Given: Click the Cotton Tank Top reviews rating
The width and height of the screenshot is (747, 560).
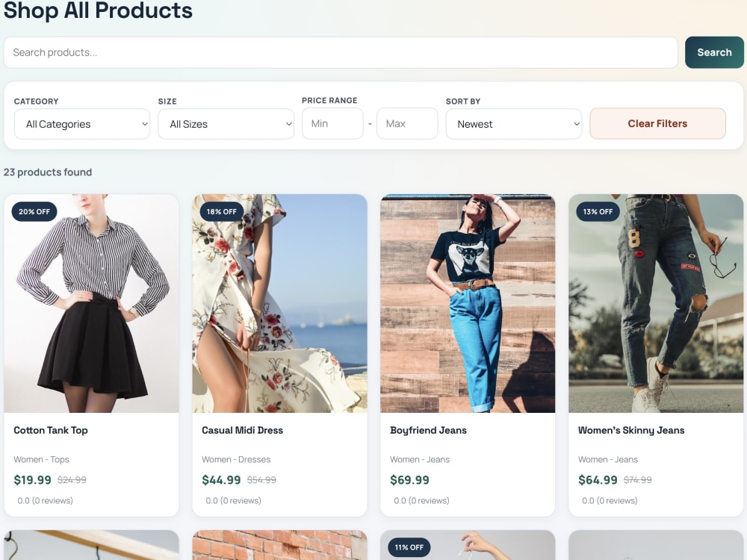Looking at the screenshot, I should (46, 500).
